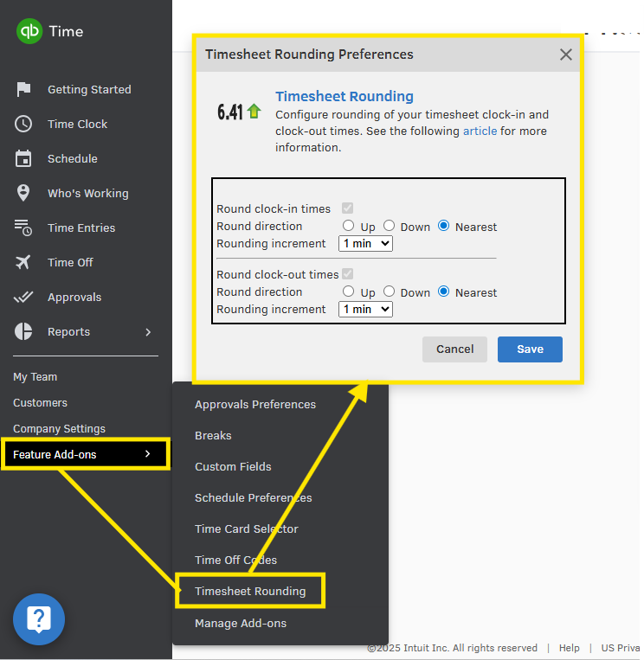The width and height of the screenshot is (644, 660).
Task: Click the Intuit copyright footer text
Action: click(453, 648)
